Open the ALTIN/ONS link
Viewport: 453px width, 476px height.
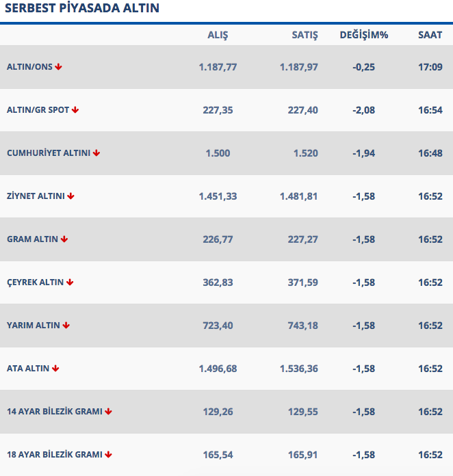[x=29, y=67]
